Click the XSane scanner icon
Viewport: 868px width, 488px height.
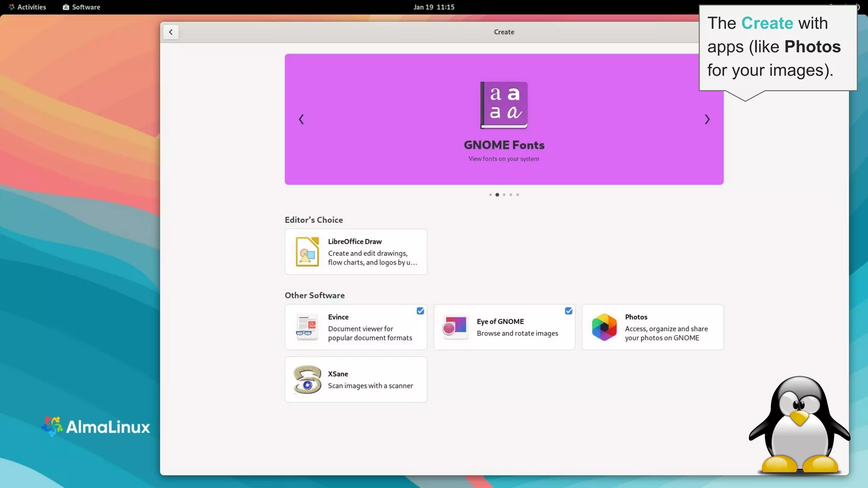307,380
